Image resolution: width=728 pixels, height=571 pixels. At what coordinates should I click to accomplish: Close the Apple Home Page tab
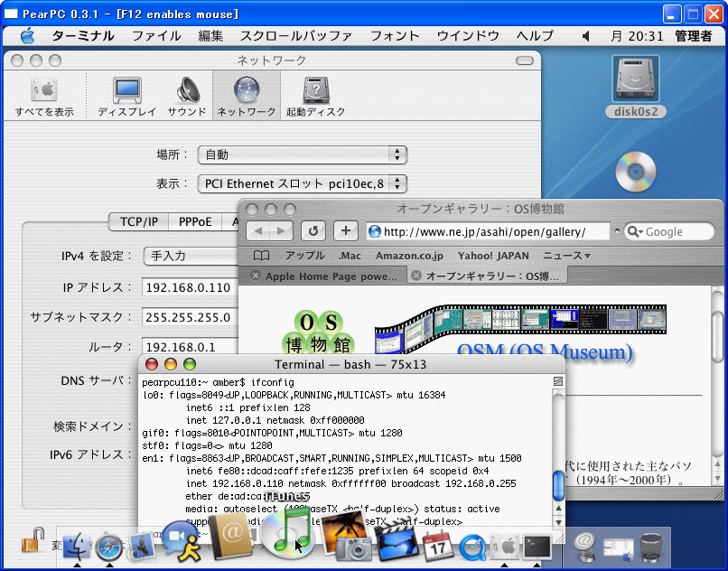(x=255, y=276)
